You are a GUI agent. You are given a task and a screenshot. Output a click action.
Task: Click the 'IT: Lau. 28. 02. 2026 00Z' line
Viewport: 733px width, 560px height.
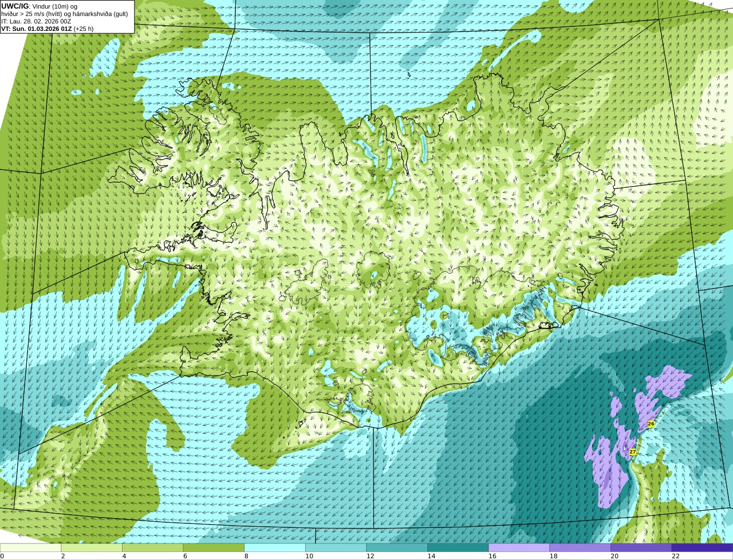point(36,21)
